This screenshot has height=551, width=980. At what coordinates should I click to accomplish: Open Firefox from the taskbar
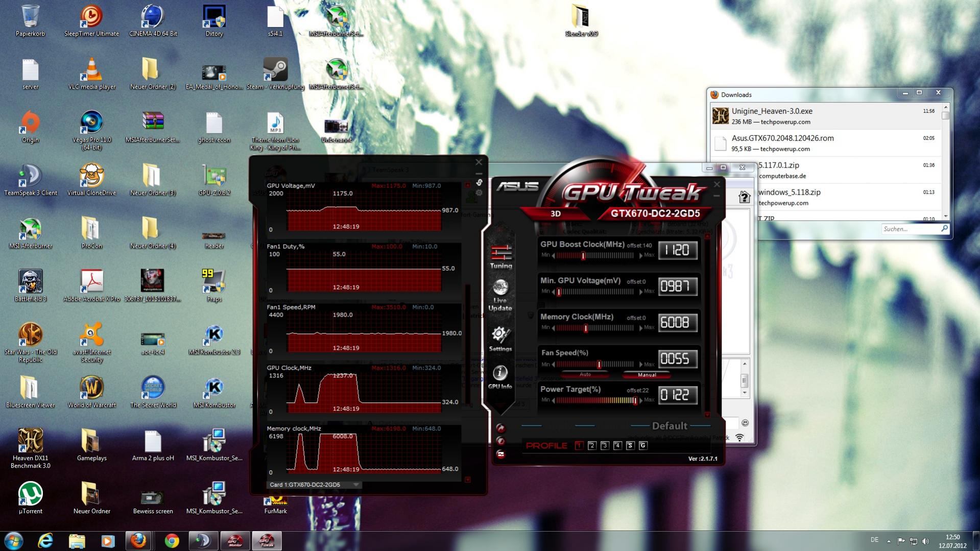(138, 541)
